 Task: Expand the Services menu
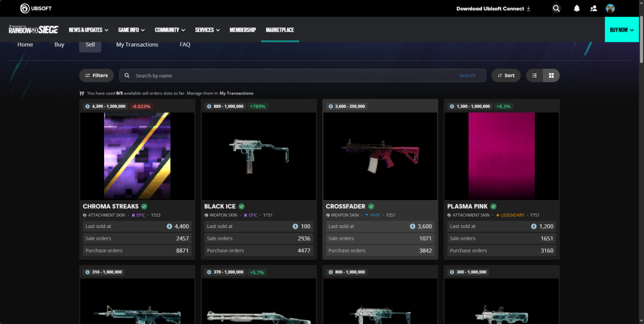(208, 30)
